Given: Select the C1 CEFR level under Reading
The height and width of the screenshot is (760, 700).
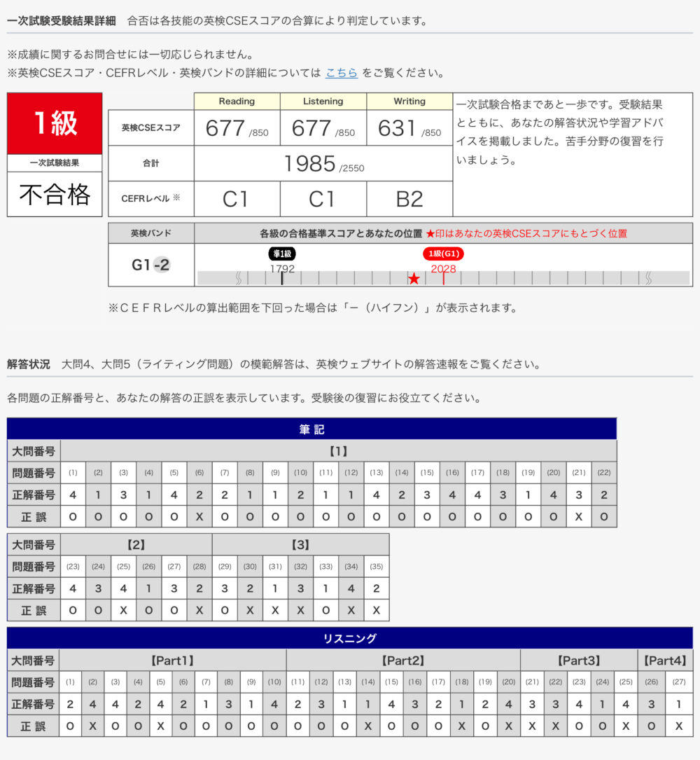Looking at the screenshot, I should tap(235, 199).
